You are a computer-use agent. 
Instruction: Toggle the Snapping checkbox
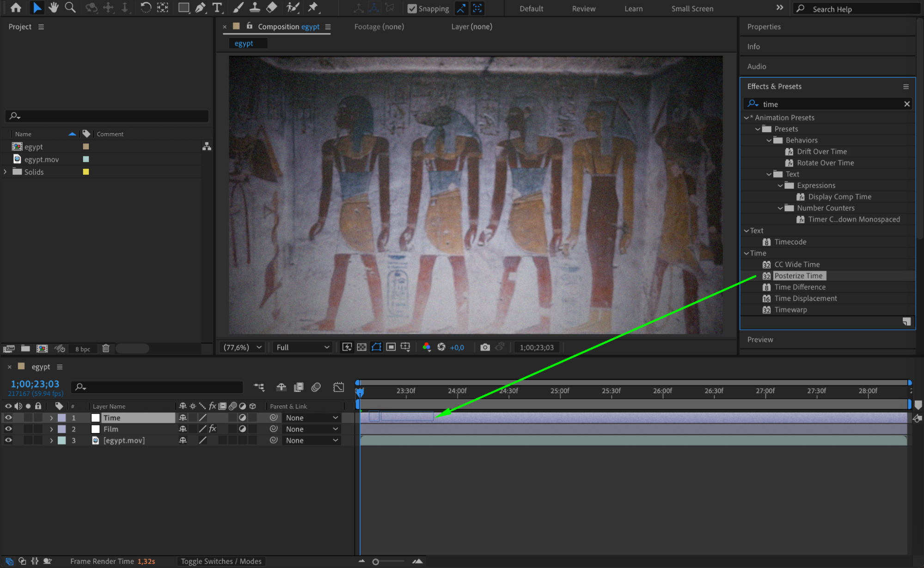tap(412, 8)
